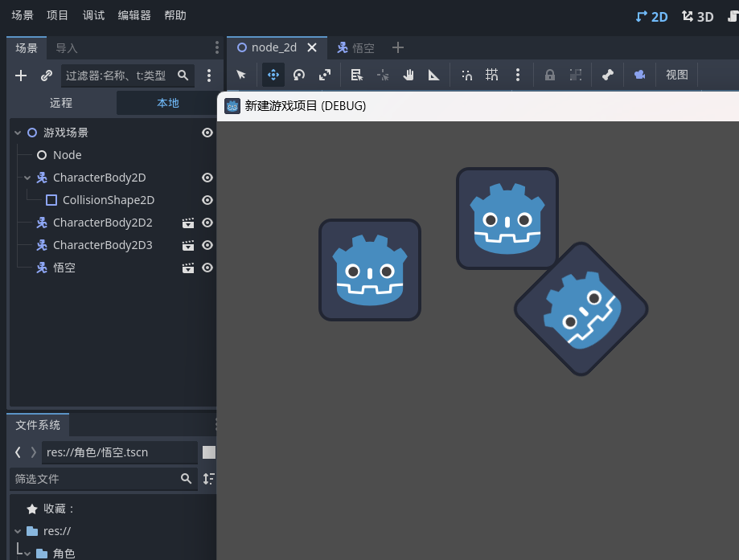Open scene icon next to CharacterBody2D2
The height and width of the screenshot is (560, 739).
pos(188,223)
